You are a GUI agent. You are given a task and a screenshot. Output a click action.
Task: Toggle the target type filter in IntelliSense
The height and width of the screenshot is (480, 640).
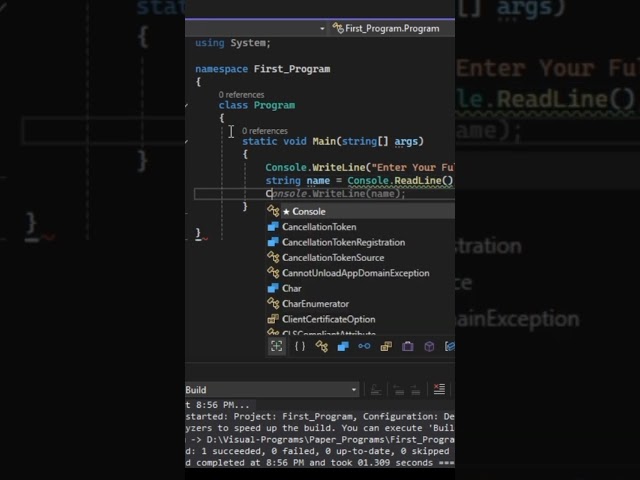coord(277,347)
